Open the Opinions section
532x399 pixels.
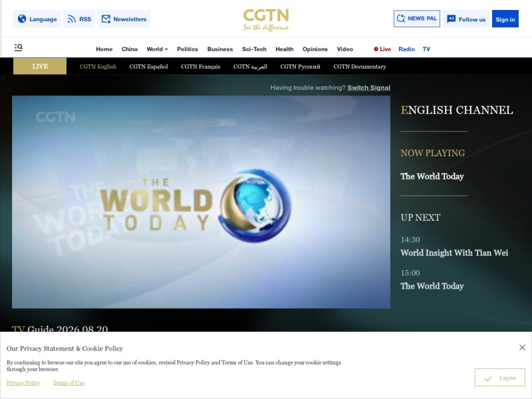pyautogui.click(x=315, y=49)
